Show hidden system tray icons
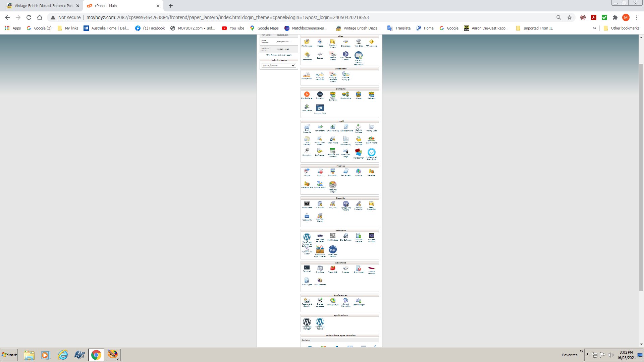The width and height of the screenshot is (644, 362). pyautogui.click(x=587, y=355)
